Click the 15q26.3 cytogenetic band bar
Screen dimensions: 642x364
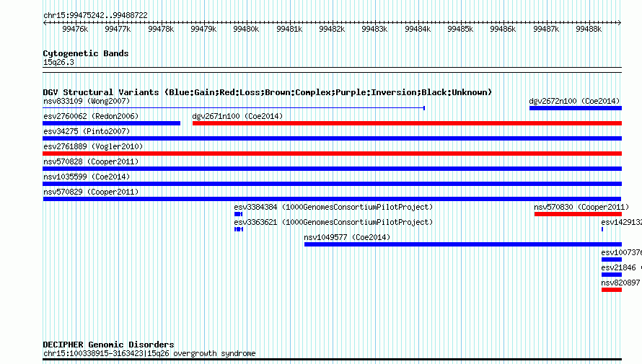pyautogui.click(x=332, y=70)
